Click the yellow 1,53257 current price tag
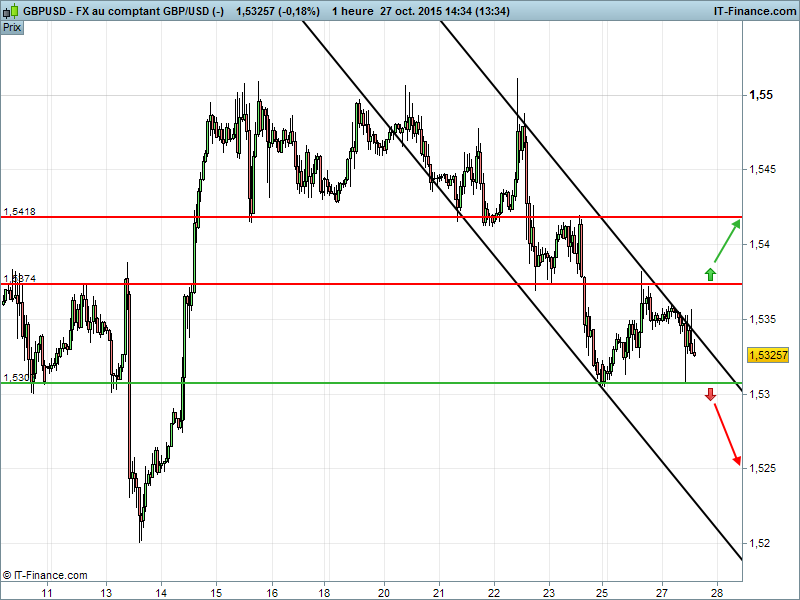The height and width of the screenshot is (600, 800). [768, 355]
